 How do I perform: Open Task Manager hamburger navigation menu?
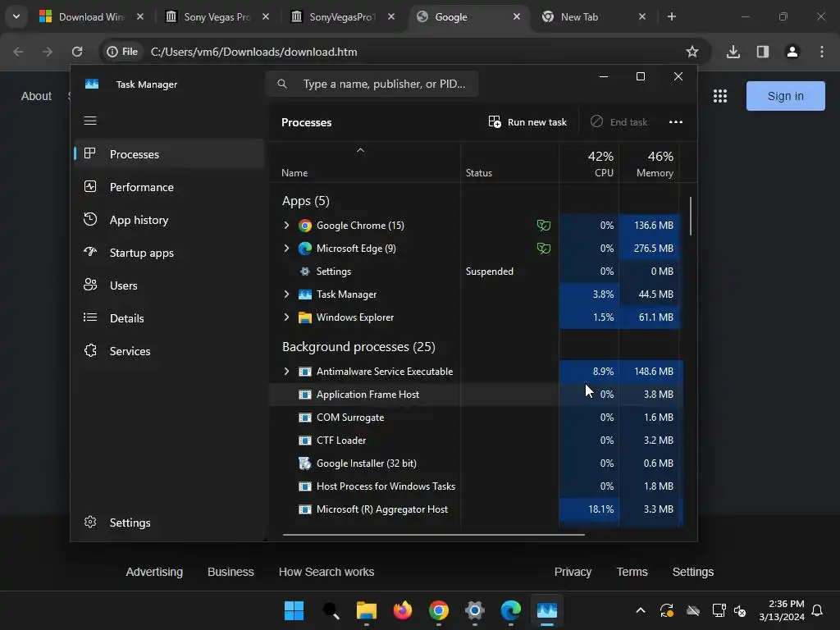click(x=90, y=121)
